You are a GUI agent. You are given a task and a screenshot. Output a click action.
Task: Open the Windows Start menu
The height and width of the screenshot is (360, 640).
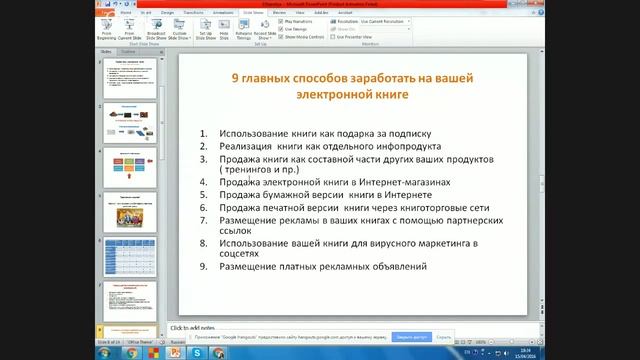[104, 353]
